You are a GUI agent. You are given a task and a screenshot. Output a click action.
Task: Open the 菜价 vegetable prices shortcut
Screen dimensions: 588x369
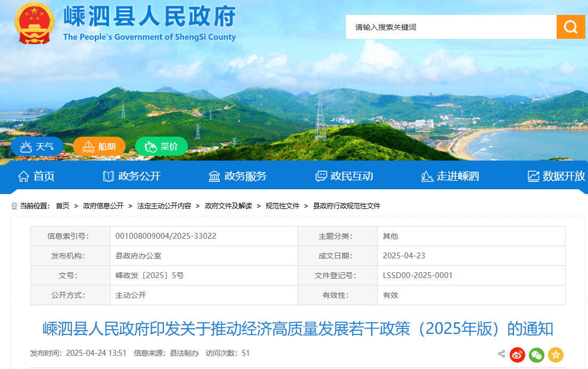(x=161, y=147)
